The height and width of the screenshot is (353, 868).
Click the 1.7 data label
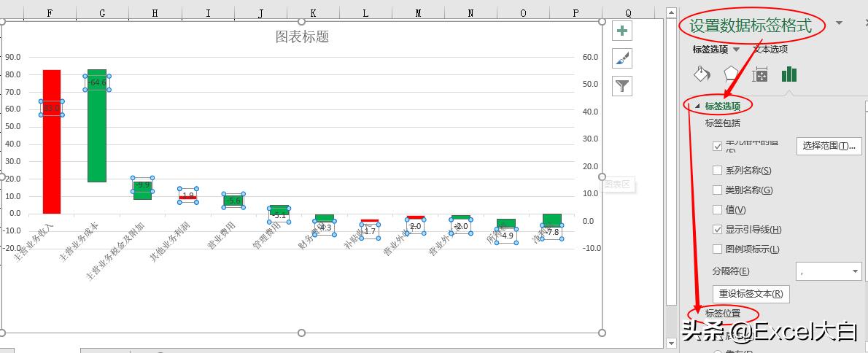point(370,231)
